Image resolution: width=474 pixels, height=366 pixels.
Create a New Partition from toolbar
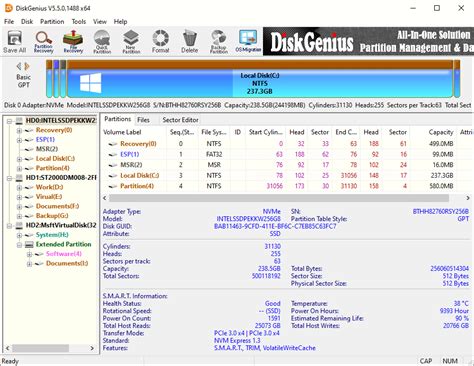click(x=131, y=42)
